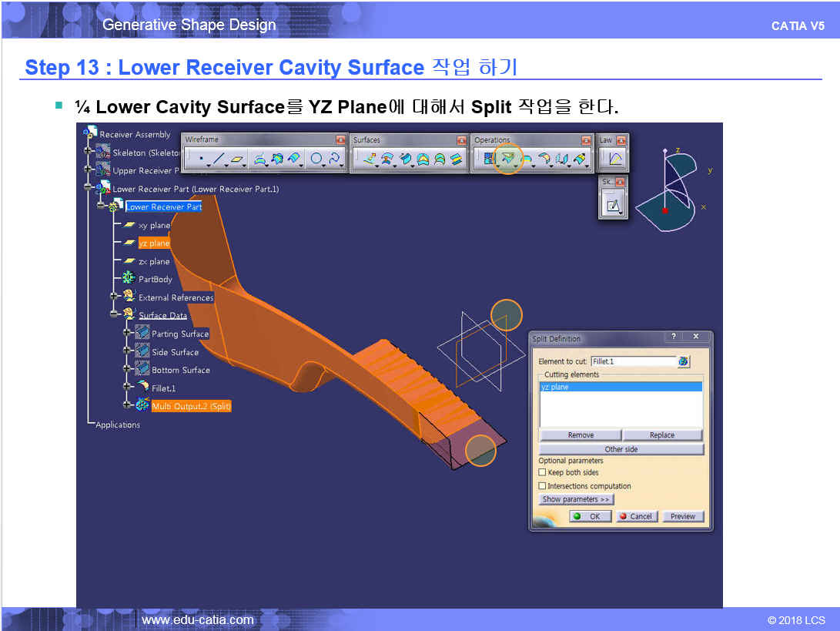The image size is (840, 631).
Task: Click the multi-selection icon beside Element to cut
Action: coord(683,361)
